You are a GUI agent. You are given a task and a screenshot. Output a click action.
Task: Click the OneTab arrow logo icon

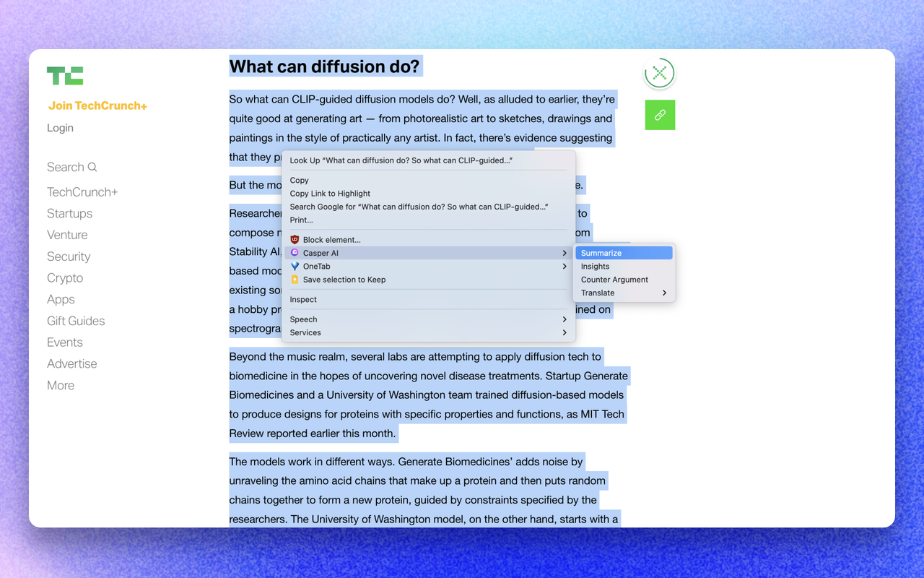(x=294, y=266)
